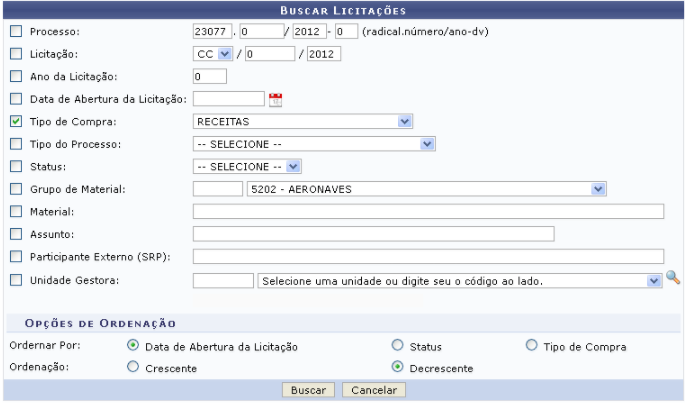Select Tipo de Compra ordering radio
Viewport: 687px width, 403px height.
532,347
